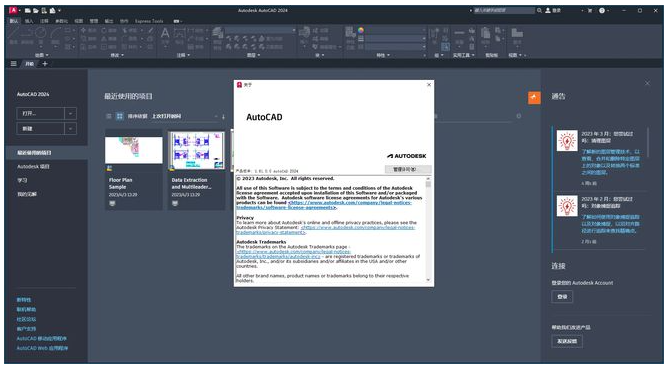Image resolution: width=668 pixels, height=367 pixels.
Task: Open the 打开 split-button dropdown arrow
Action: (x=70, y=113)
